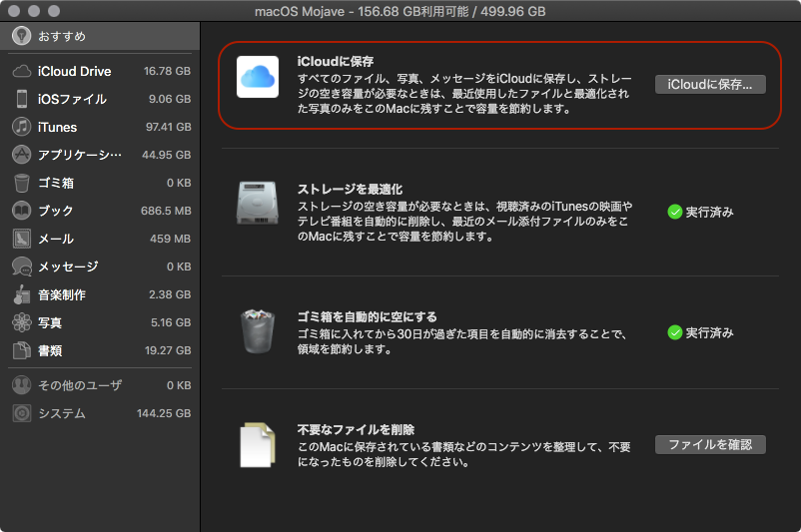The height and width of the screenshot is (532, 801).
Task: Click the ファイルを確認 button
Action: pos(710,445)
